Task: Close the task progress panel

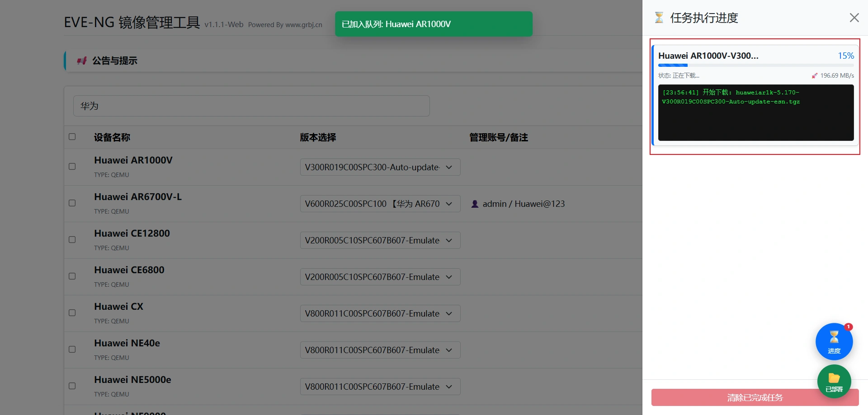Action: [x=854, y=18]
